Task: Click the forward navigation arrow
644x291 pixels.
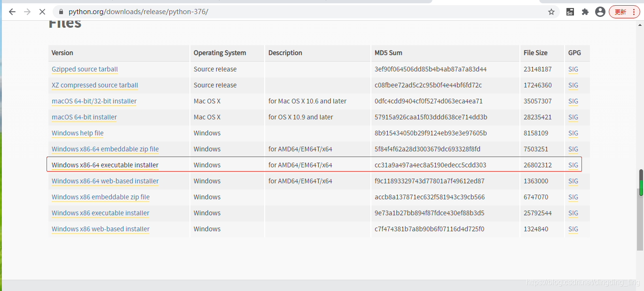Action: [x=27, y=12]
